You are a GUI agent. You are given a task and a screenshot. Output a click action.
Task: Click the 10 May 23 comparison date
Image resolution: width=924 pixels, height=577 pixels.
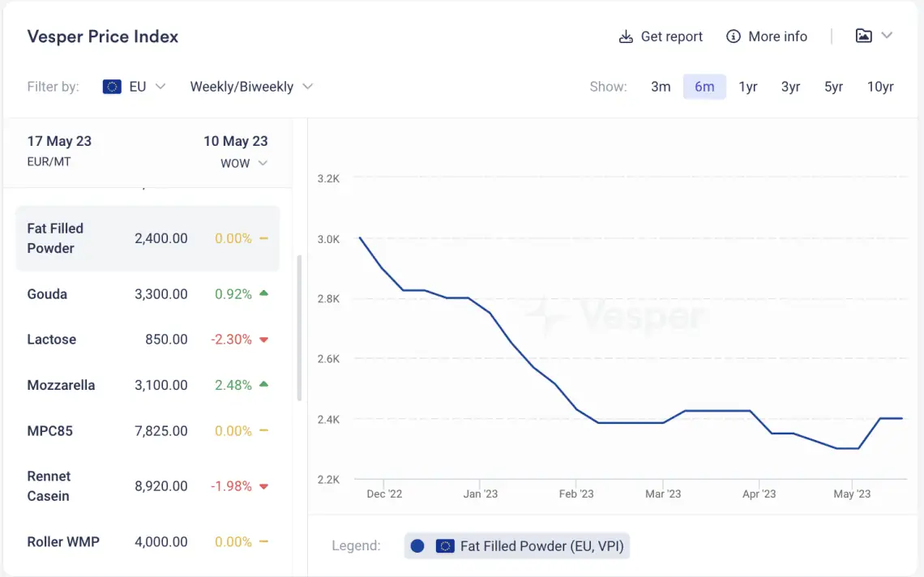pyautogui.click(x=236, y=141)
